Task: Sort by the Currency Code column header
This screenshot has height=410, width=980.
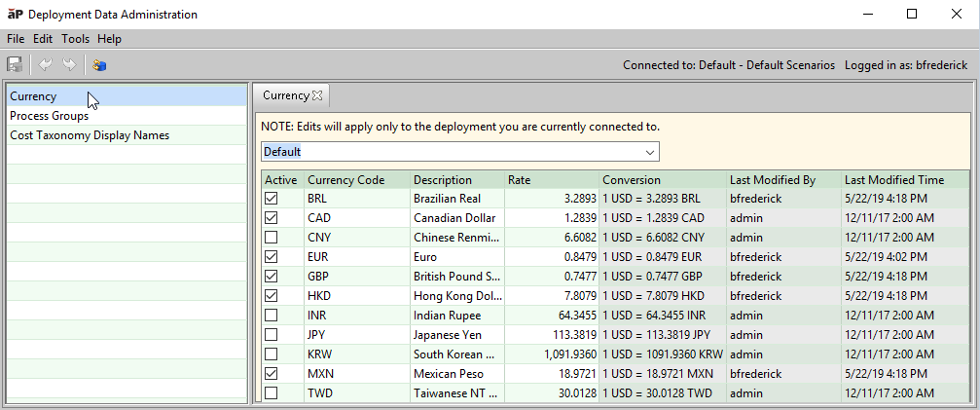Action: click(345, 180)
